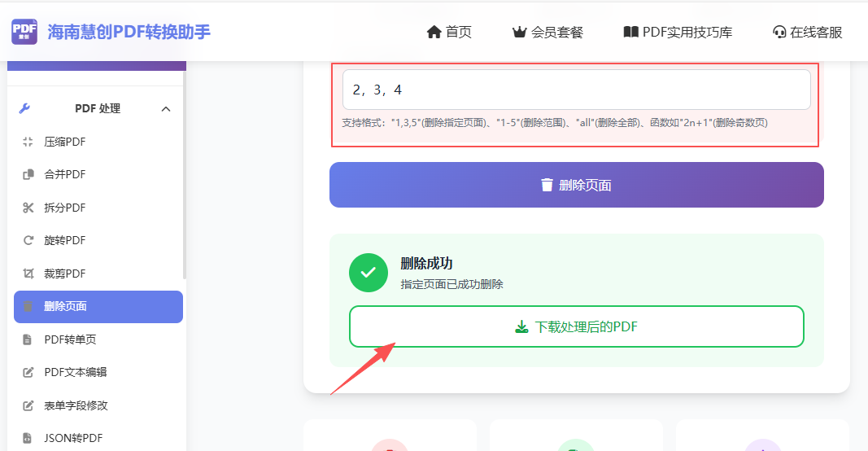This screenshot has height=451, width=868.
Task: Click the open book icon
Action: click(631, 32)
